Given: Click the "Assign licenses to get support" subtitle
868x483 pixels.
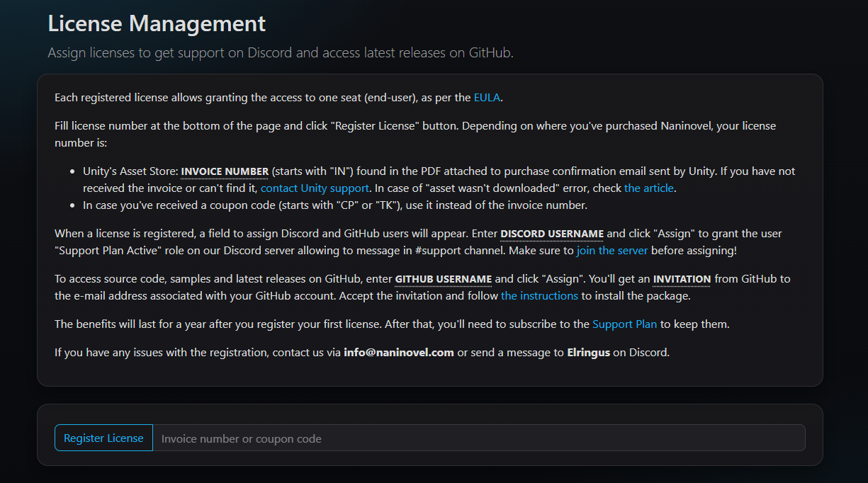Looking at the screenshot, I should click(280, 53).
